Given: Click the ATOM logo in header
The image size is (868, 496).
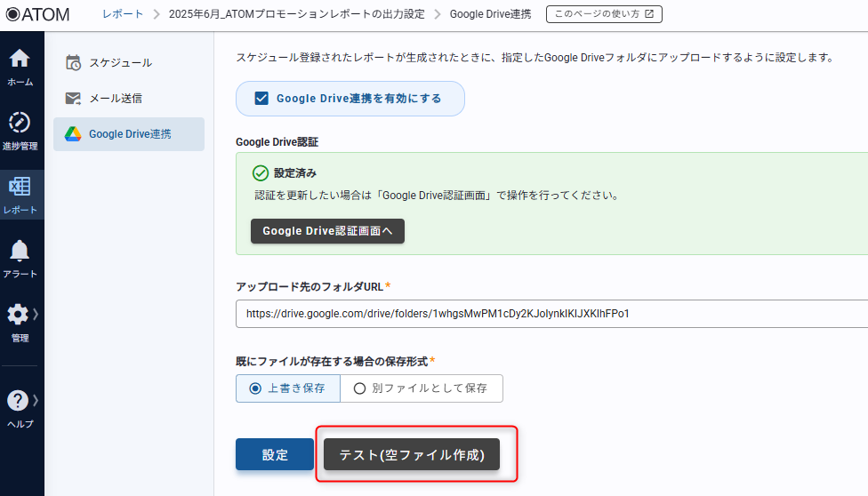Looking at the screenshot, I should click(37, 14).
